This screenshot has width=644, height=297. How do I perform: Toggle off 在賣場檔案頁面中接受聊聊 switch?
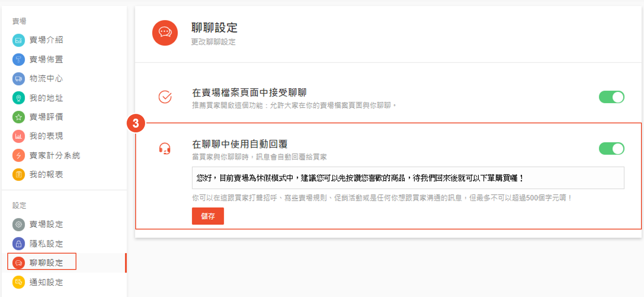coord(611,97)
